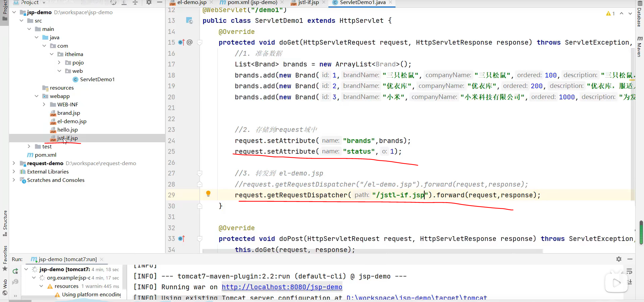Expand External Libraries node
644x302 pixels.
point(14,171)
